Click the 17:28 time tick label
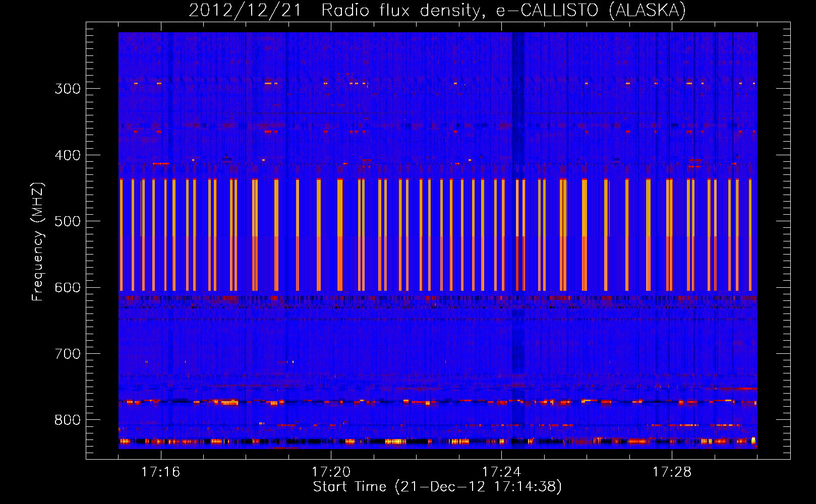Viewport: 816px width, 504px height. click(672, 472)
